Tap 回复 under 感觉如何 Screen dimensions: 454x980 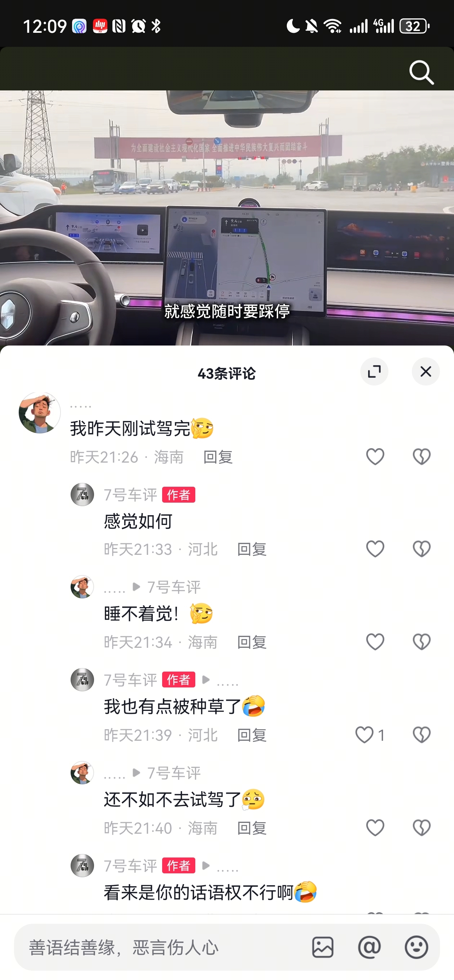pyautogui.click(x=252, y=549)
